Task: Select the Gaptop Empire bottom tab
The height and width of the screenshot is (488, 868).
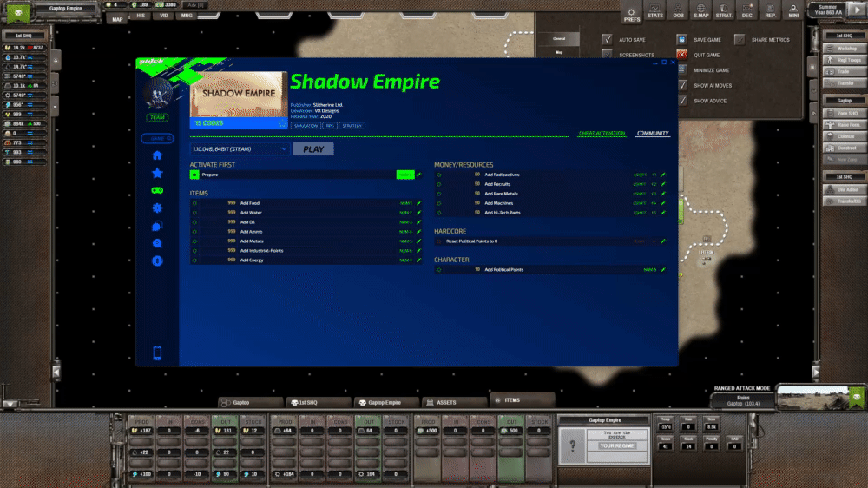Action: click(386, 403)
